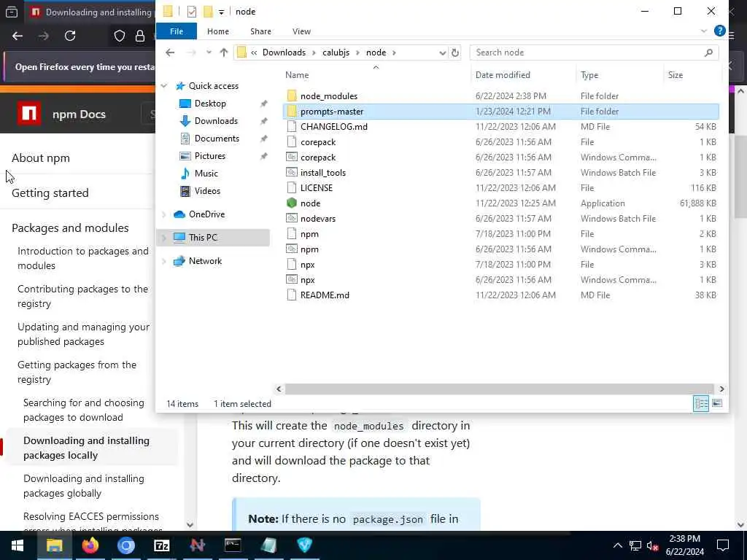Open Getting started docs section
The width and height of the screenshot is (747, 560).
click(x=50, y=192)
